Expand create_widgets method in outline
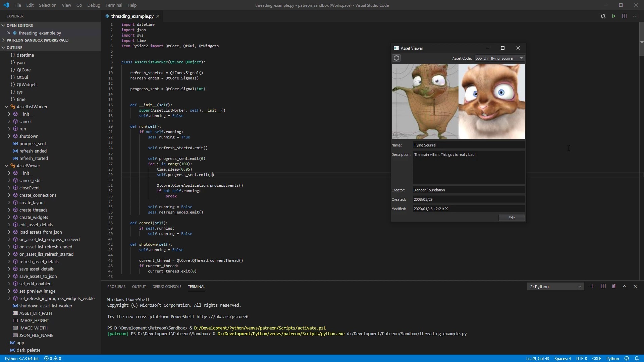 9,217
